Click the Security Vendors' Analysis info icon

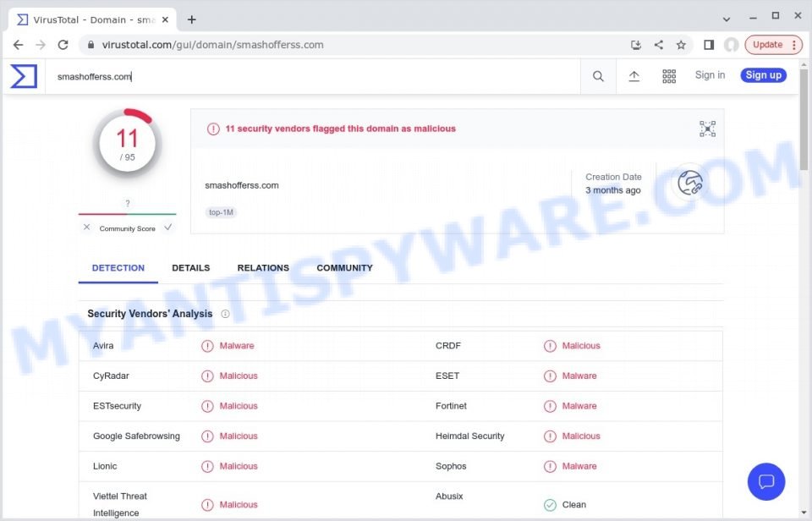coord(225,314)
